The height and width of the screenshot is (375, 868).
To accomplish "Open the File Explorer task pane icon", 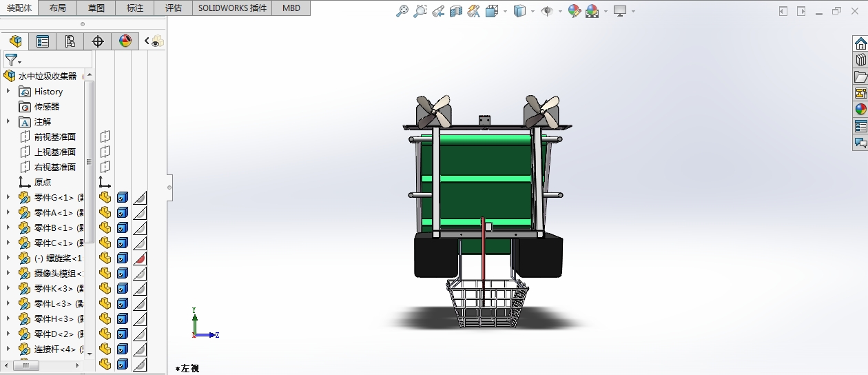I will point(860,77).
